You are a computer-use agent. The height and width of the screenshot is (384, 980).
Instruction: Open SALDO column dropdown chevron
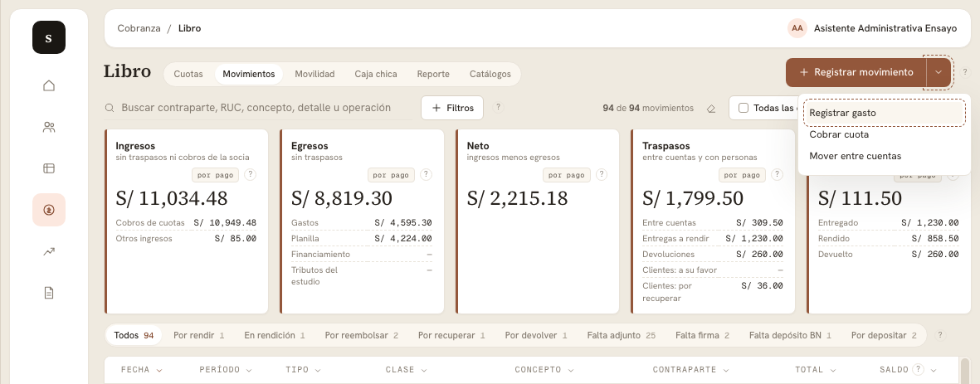point(934,370)
